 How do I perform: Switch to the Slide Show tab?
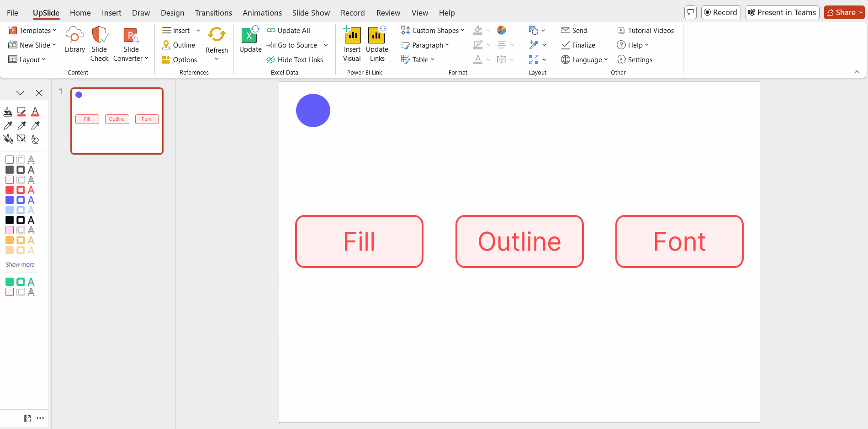(x=311, y=13)
